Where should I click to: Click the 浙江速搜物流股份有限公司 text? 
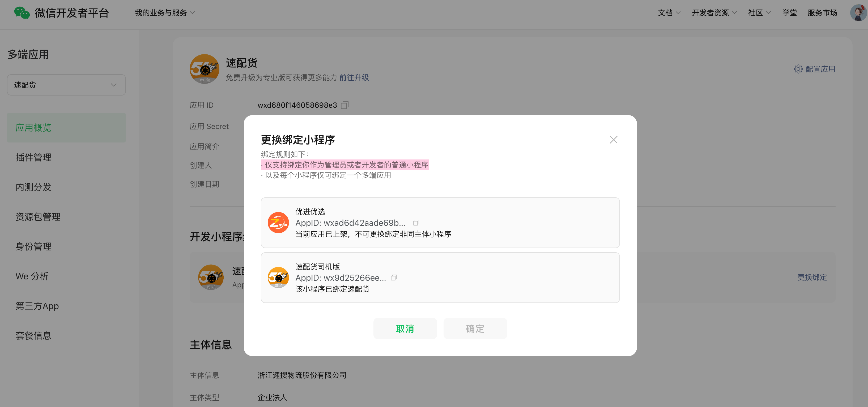click(302, 375)
